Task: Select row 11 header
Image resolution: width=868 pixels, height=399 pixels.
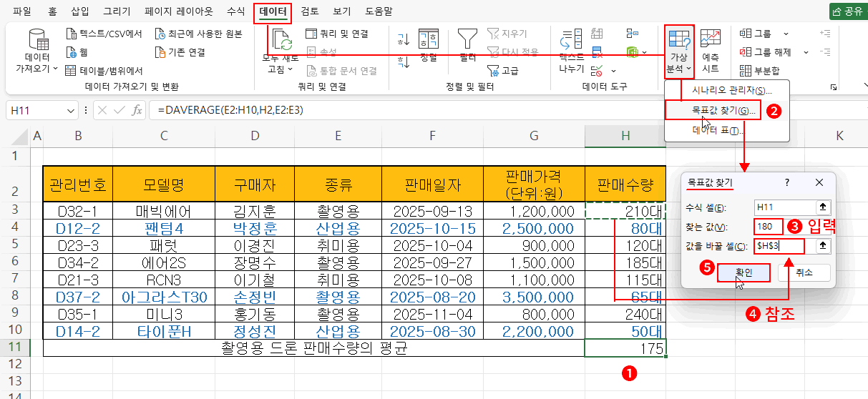Action: [14, 348]
